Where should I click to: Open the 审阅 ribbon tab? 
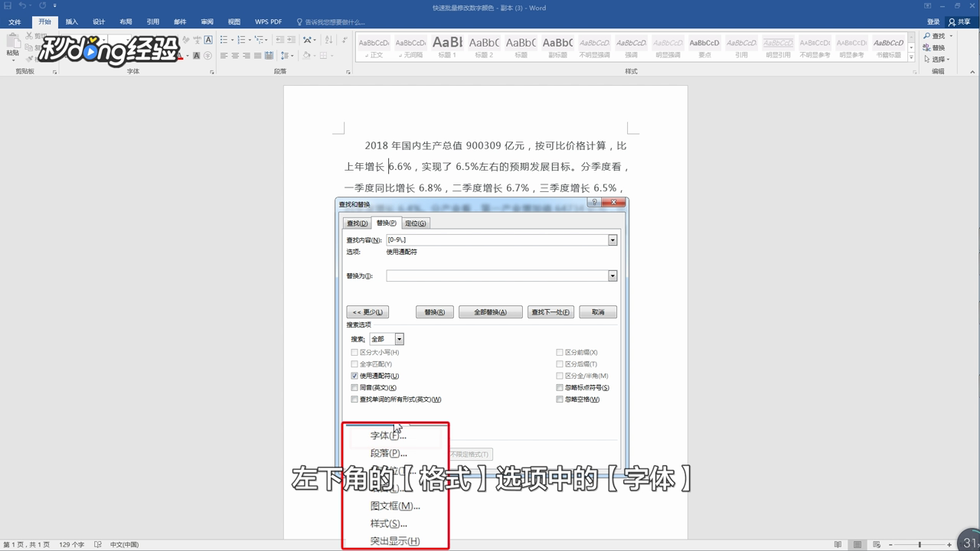(x=207, y=22)
